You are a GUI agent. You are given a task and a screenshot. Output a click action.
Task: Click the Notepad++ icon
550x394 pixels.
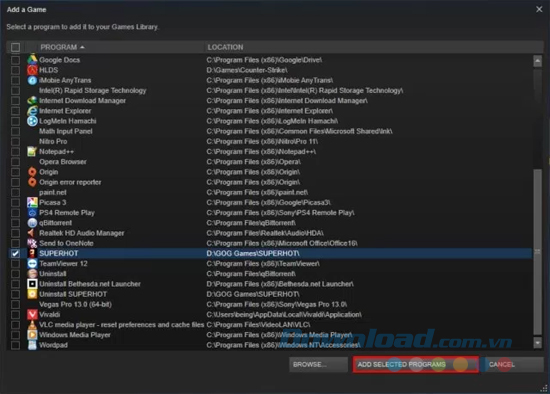(32, 152)
